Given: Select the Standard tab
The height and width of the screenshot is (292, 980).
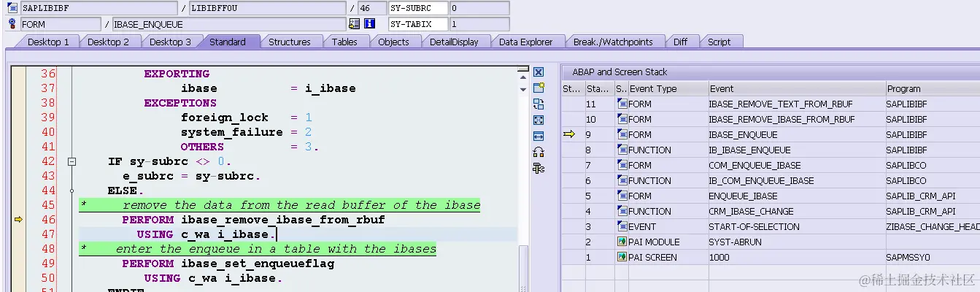Looking at the screenshot, I should click(228, 42).
